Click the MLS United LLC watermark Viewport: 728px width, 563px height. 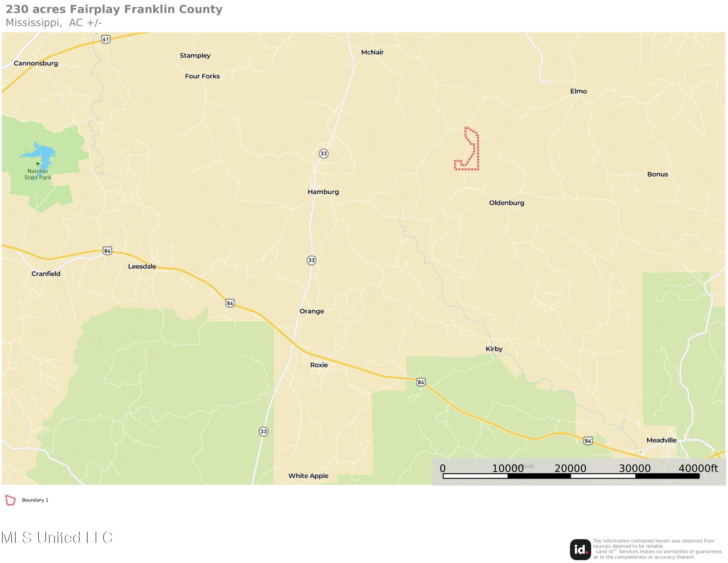[57, 538]
